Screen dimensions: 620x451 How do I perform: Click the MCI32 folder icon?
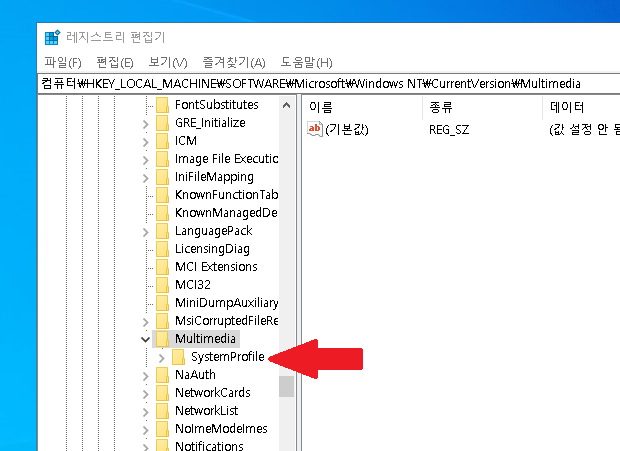(163, 285)
